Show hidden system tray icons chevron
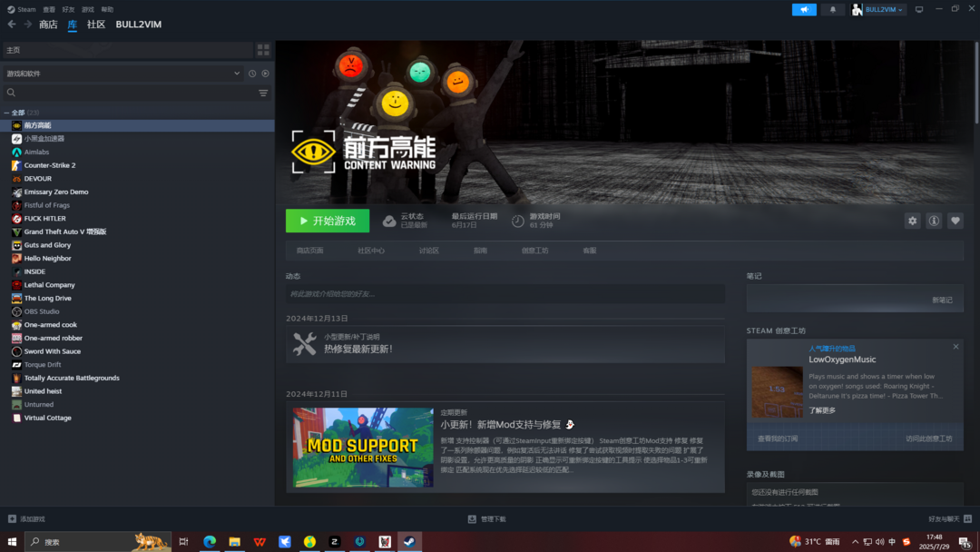 click(x=855, y=541)
